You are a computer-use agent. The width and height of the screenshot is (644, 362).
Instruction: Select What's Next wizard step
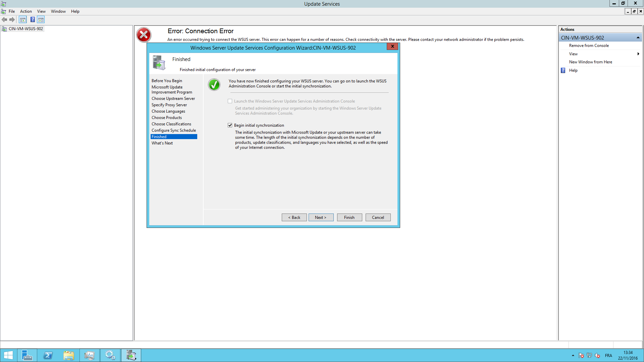(x=162, y=143)
